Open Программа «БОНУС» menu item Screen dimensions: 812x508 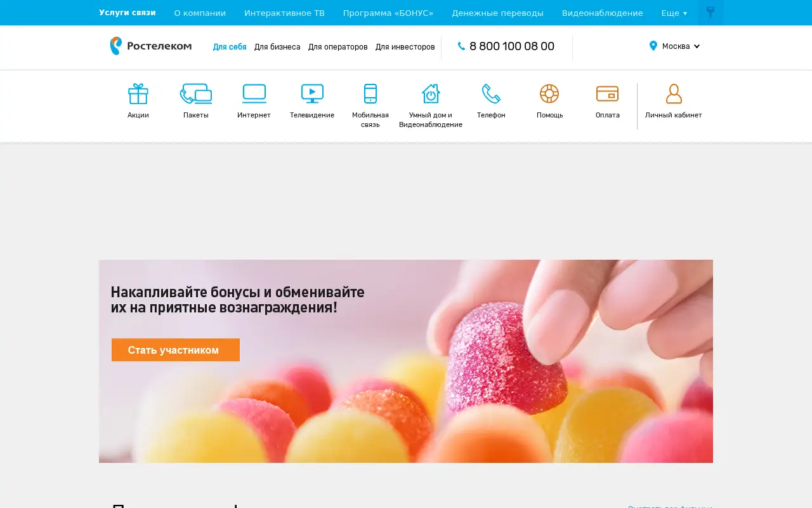tap(388, 13)
